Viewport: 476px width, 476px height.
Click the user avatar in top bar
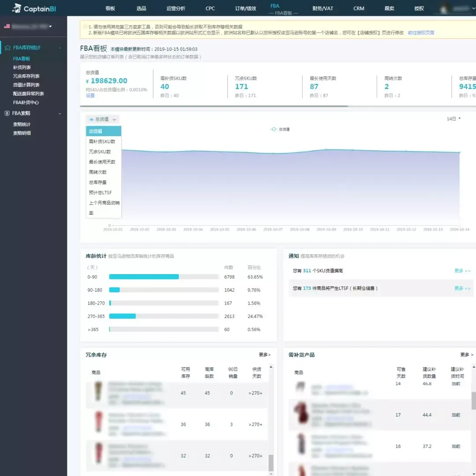pyautogui.click(x=443, y=8)
